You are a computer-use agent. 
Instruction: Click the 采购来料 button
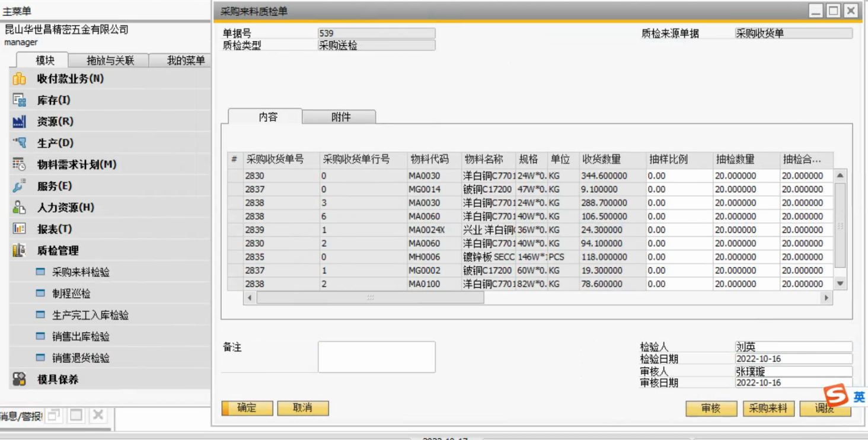click(768, 408)
